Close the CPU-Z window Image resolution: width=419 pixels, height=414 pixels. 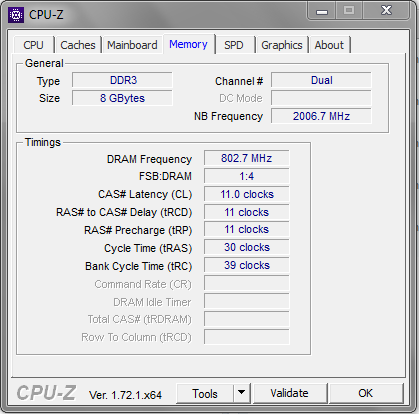point(386,11)
